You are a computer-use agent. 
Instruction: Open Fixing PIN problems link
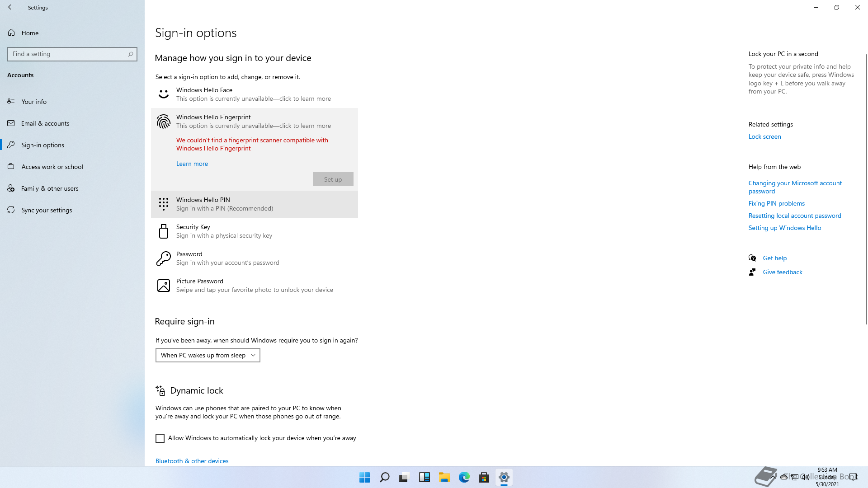(776, 203)
